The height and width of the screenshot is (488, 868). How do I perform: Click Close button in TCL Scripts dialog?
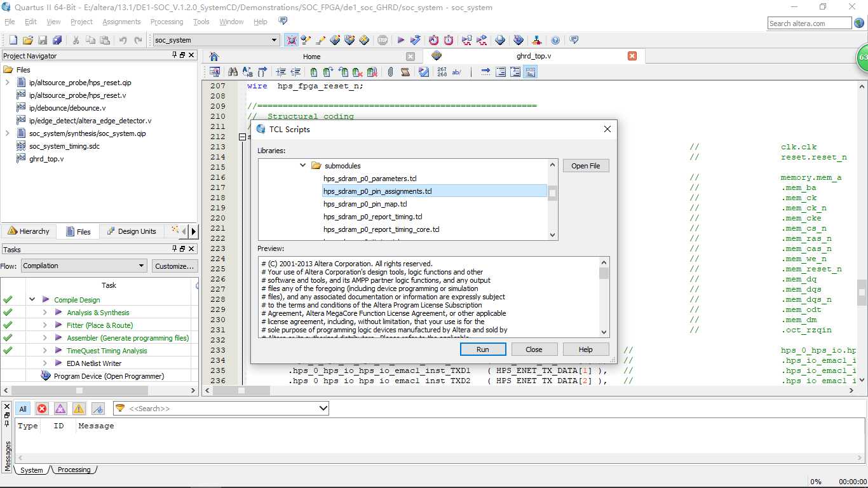click(534, 349)
